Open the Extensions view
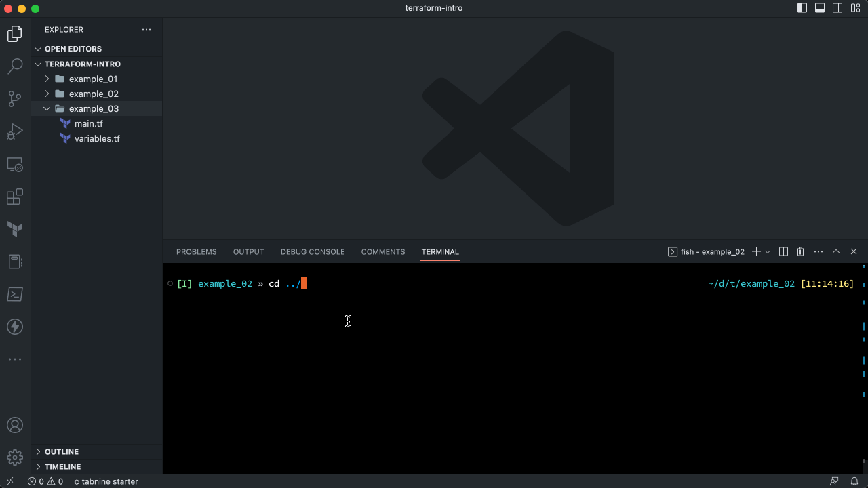The height and width of the screenshot is (488, 868). 14,197
